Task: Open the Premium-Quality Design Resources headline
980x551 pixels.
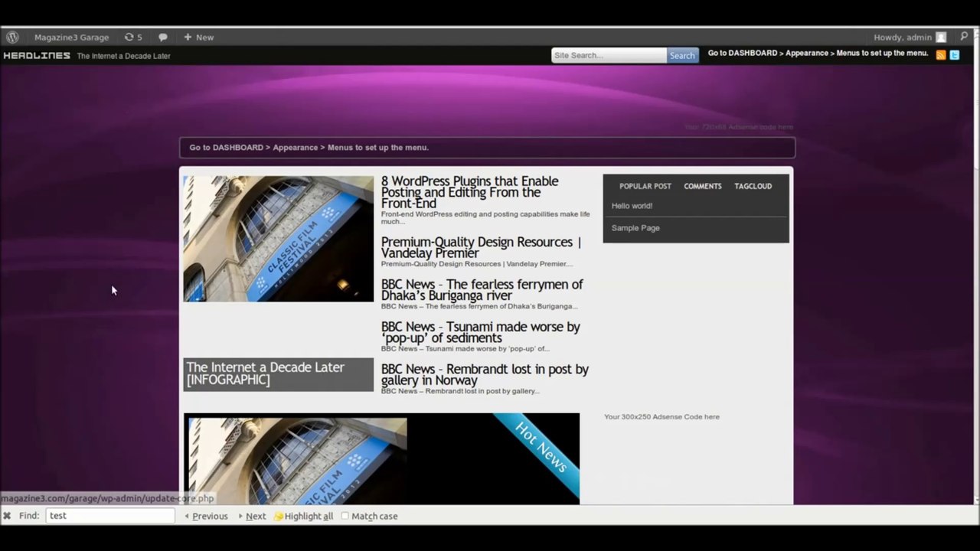Action: pos(481,247)
